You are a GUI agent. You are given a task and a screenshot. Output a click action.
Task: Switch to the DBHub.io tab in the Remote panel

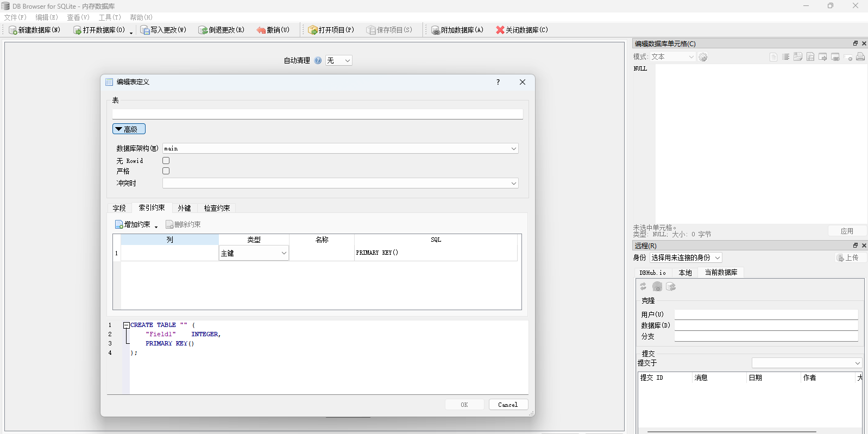[653, 273]
